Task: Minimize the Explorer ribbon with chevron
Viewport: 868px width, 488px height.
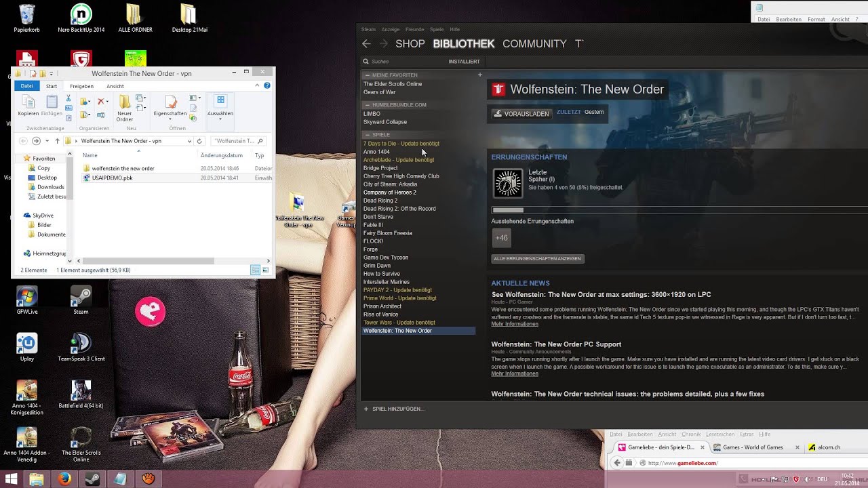Action: (257, 86)
